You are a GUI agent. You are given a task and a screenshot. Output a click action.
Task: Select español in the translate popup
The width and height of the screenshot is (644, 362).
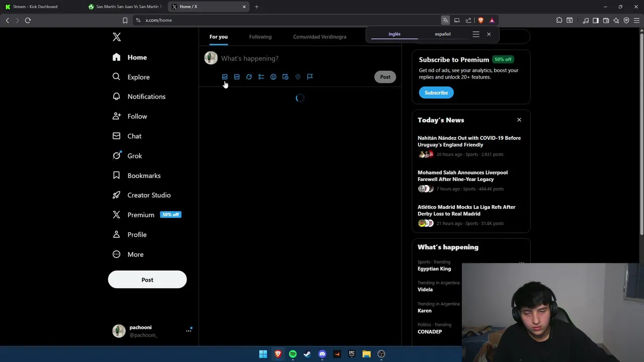(x=443, y=34)
